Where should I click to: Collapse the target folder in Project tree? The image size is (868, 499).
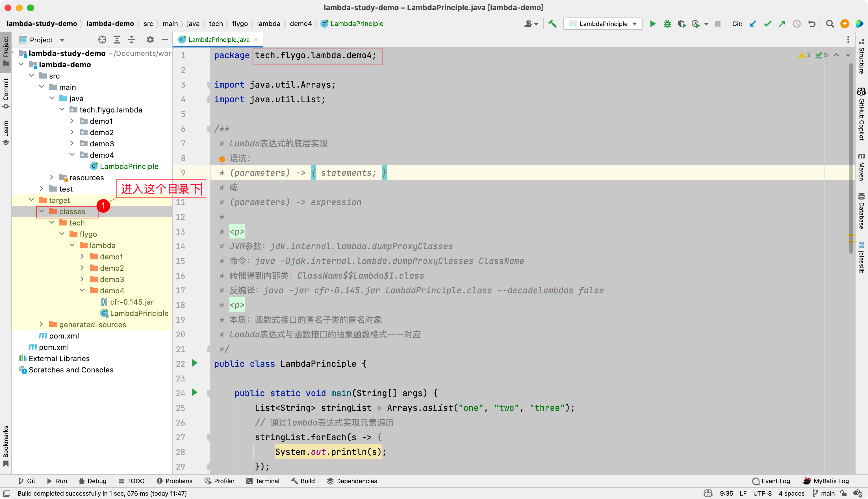click(32, 200)
